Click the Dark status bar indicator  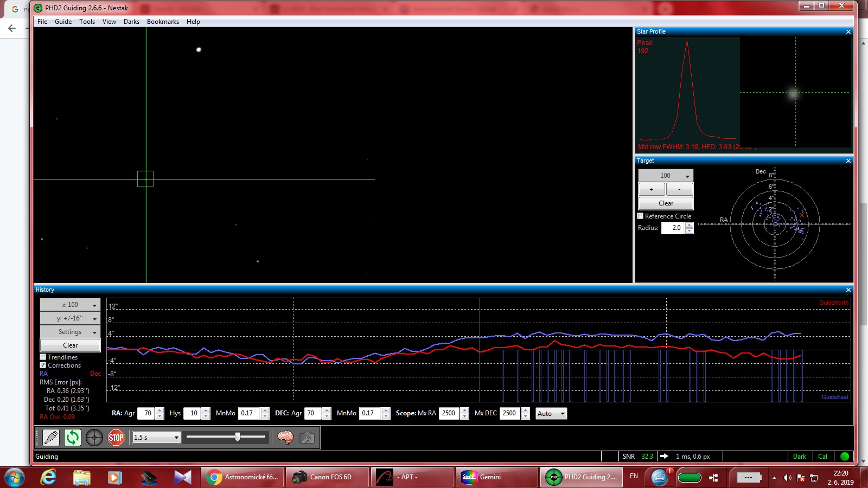[799, 457]
